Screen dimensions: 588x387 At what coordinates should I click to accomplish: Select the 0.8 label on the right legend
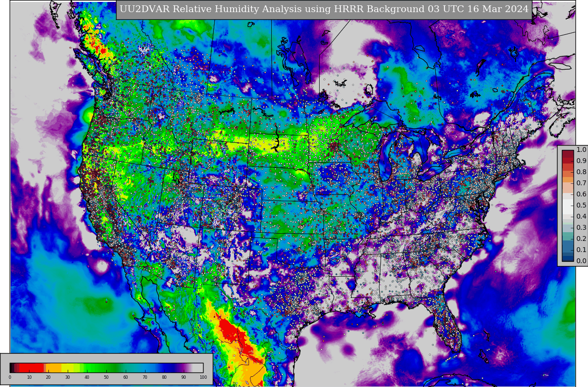point(581,172)
